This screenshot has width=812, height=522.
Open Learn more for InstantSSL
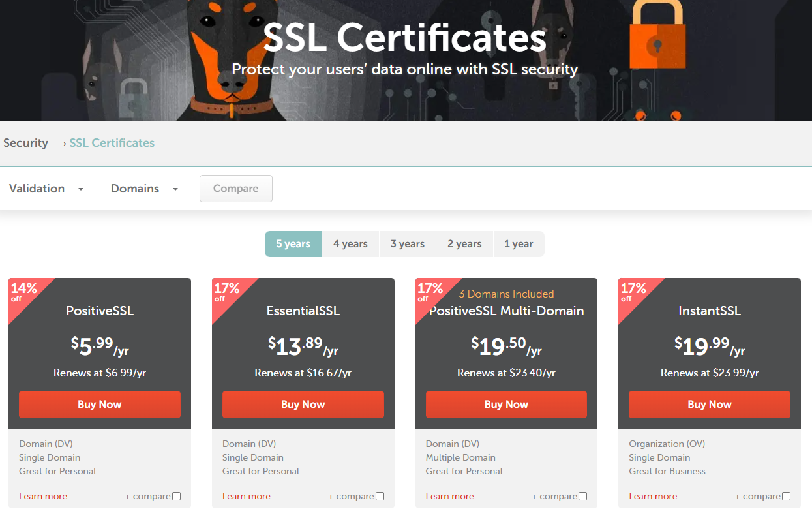(653, 496)
